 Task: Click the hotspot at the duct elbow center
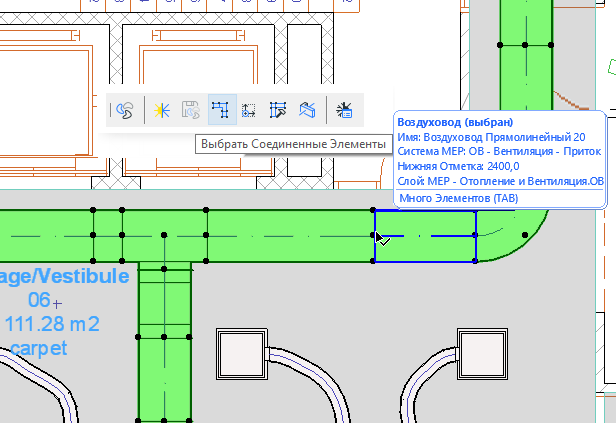(x=525, y=235)
